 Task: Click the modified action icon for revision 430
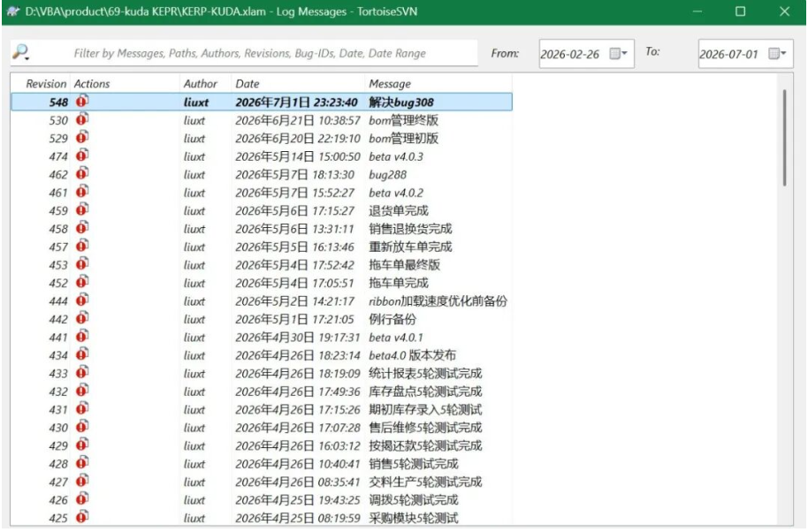[x=82, y=427]
